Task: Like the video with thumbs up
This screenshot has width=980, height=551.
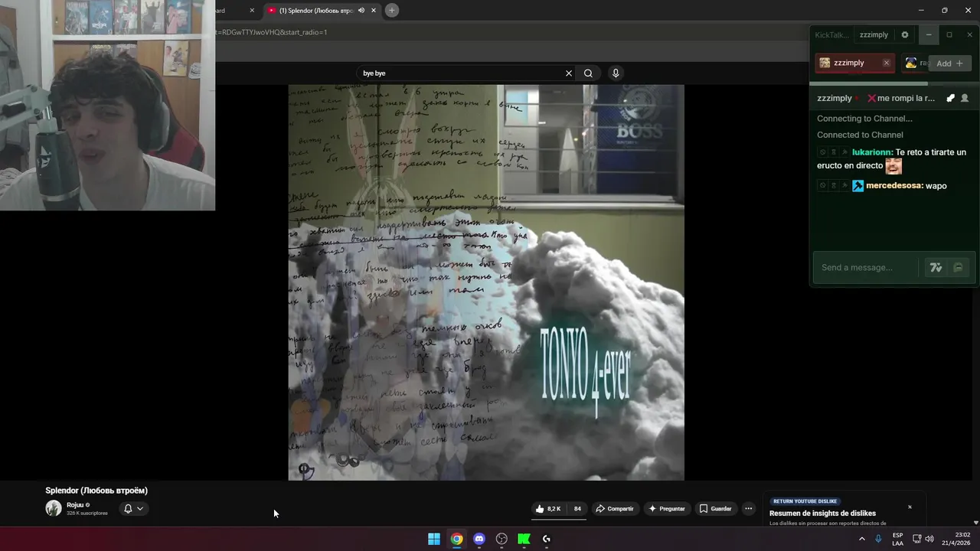Action: (x=548, y=509)
